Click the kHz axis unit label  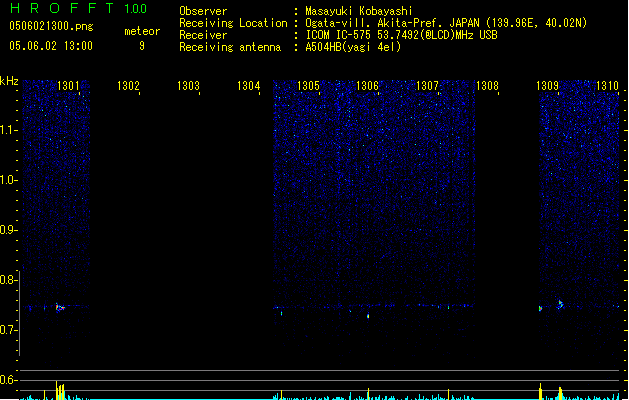(9, 81)
